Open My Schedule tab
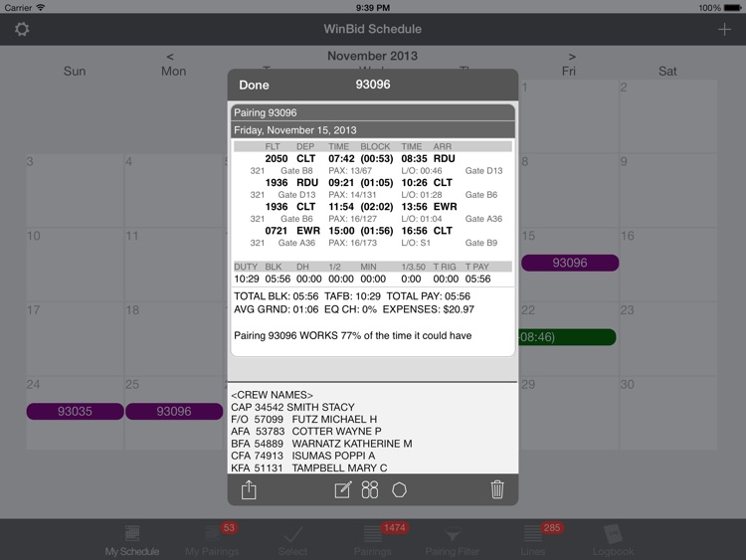The height and width of the screenshot is (560, 746). pos(132,540)
